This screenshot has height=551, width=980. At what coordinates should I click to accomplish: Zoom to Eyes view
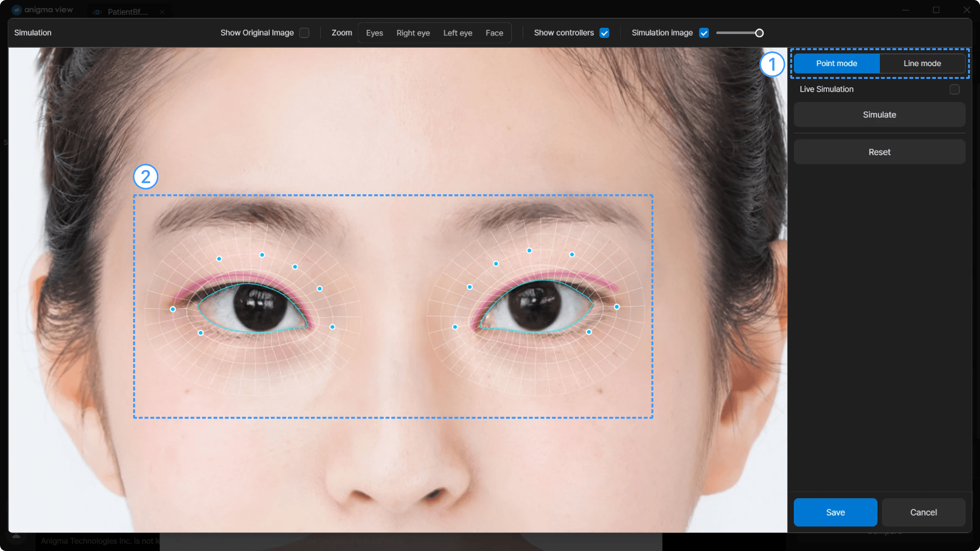click(x=374, y=33)
